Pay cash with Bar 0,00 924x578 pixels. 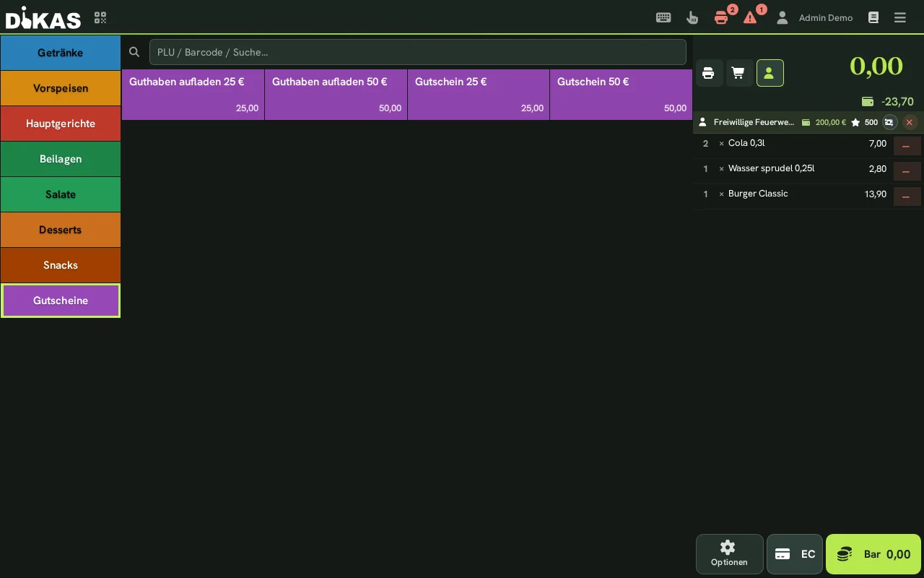pos(873,554)
